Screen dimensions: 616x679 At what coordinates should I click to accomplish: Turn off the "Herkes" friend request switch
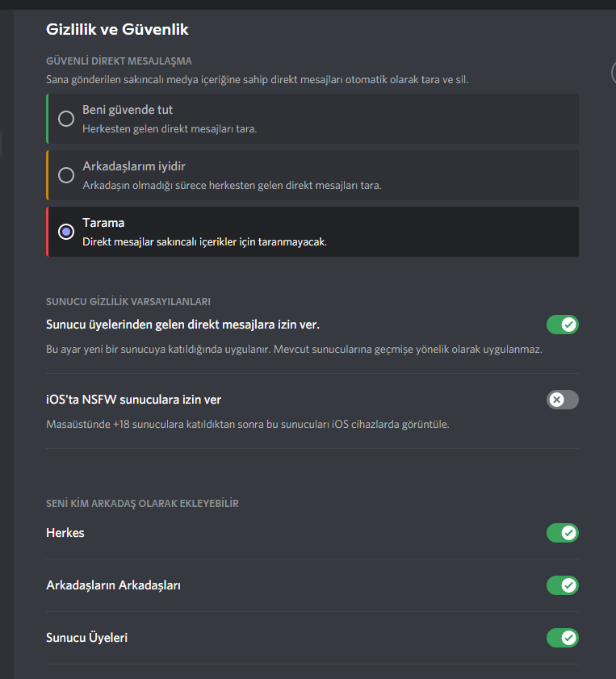click(563, 533)
